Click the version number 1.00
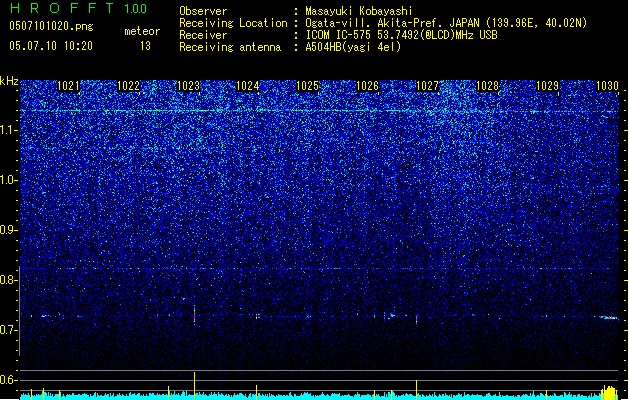Image resolution: width=629 pixels, height=400 pixels. coord(136,9)
